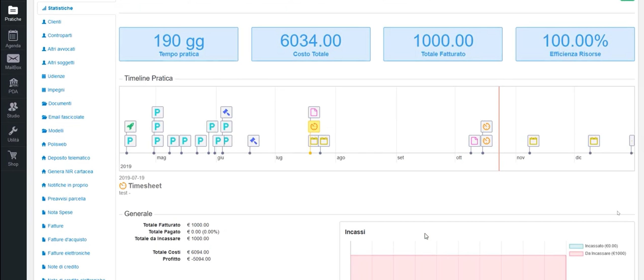Image resolution: width=644 pixels, height=280 pixels.
Task: Click the pink document icon above July
Action: (314, 112)
